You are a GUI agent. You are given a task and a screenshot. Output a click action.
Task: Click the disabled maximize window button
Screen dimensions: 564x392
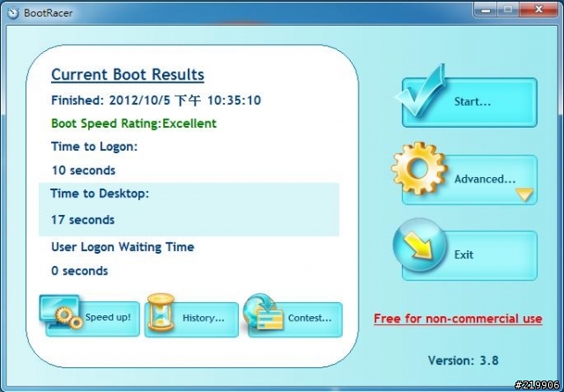tap(508, 10)
